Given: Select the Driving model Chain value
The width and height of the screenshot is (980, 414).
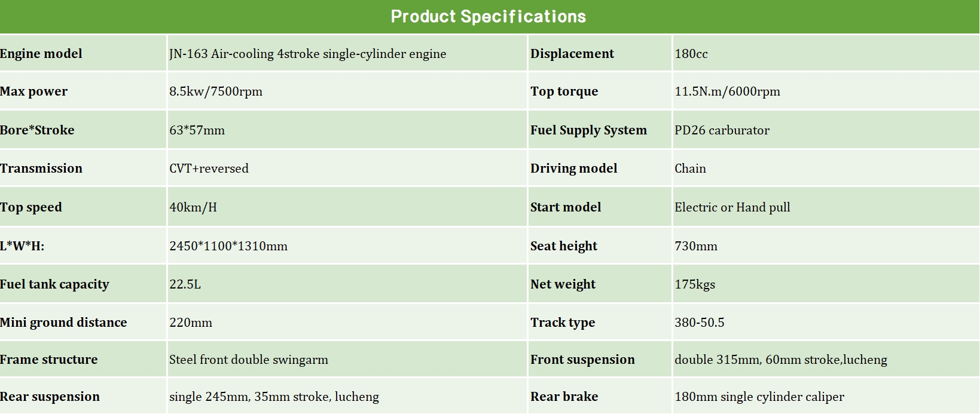Looking at the screenshot, I should point(690,168).
